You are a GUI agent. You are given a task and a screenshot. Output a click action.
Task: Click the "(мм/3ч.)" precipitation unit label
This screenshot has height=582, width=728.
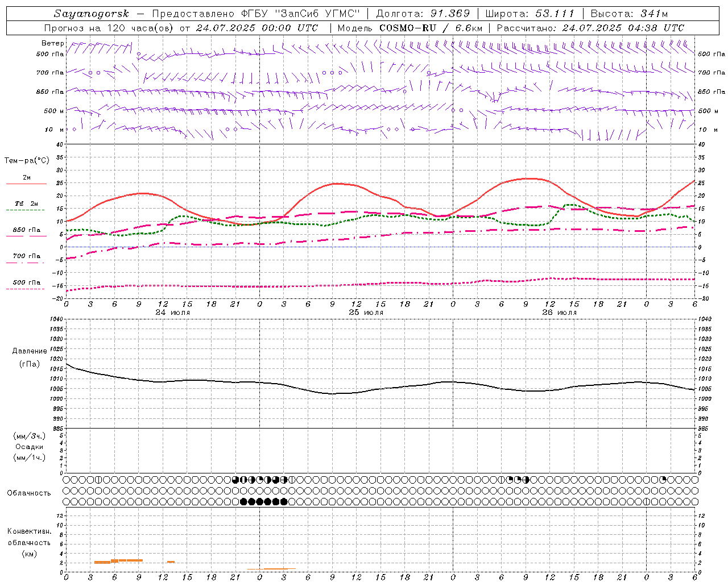tap(30, 436)
